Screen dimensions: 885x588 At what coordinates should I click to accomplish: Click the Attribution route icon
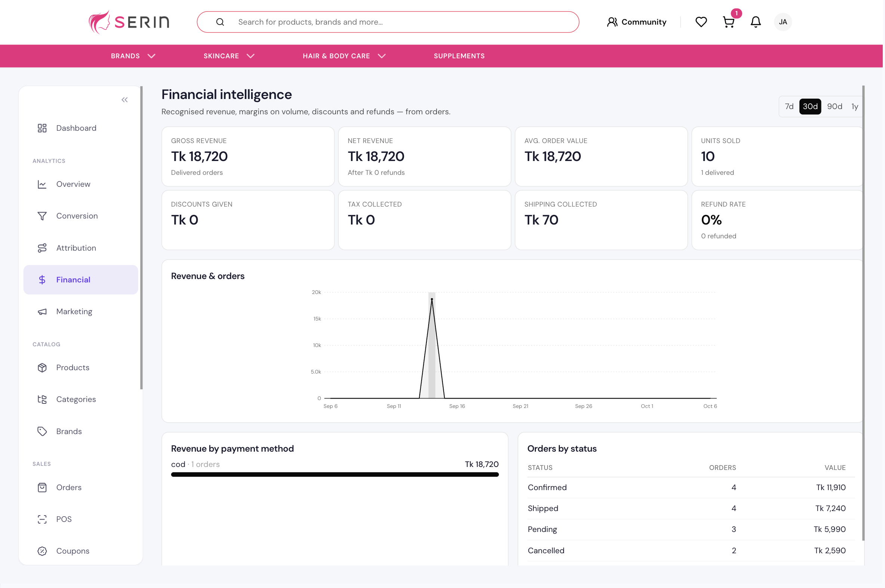42,248
